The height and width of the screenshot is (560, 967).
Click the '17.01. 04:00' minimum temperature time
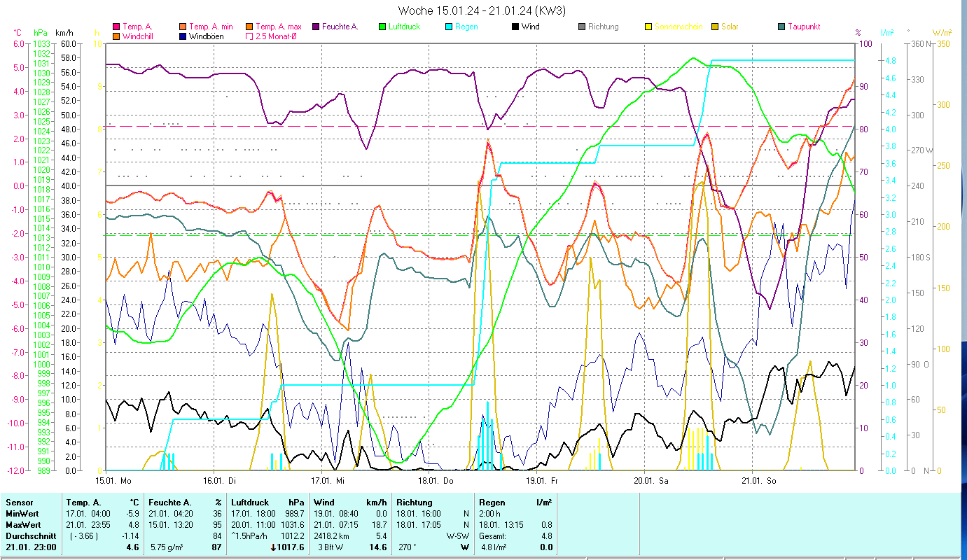tap(88, 514)
